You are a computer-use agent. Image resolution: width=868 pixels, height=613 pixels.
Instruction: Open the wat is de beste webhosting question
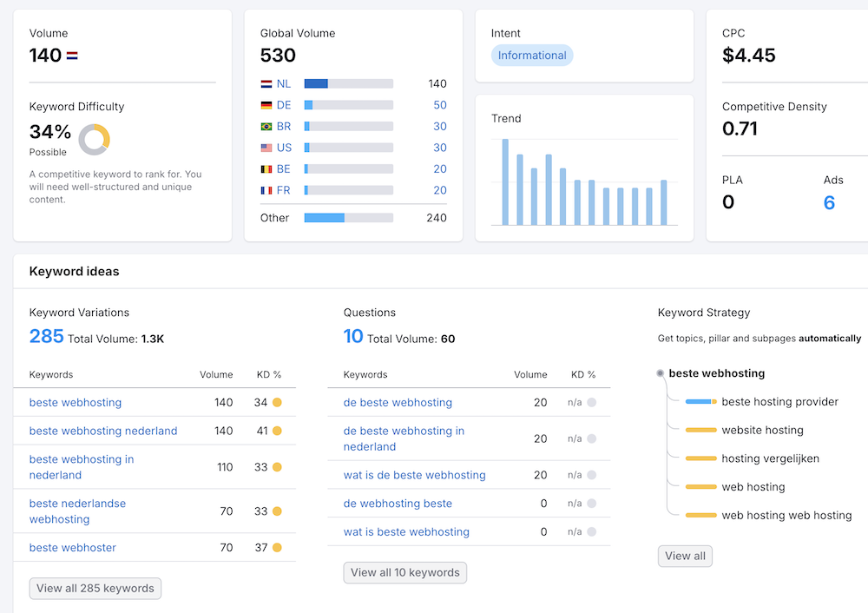point(414,475)
